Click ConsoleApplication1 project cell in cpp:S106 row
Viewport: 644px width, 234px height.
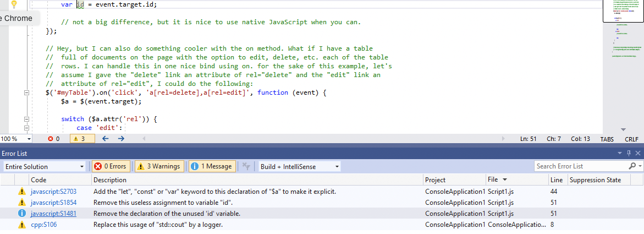pyautogui.click(x=455, y=225)
